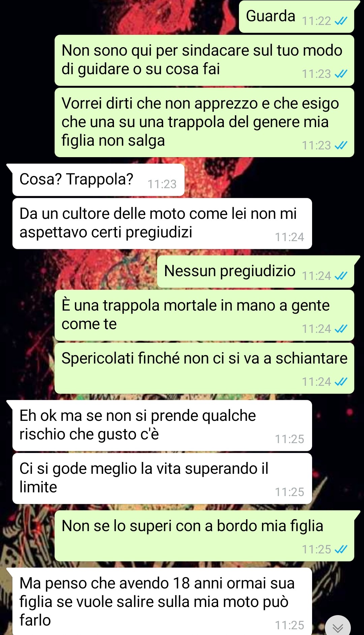Tap the scroll-to-bottom double chevron button

click(338, 627)
